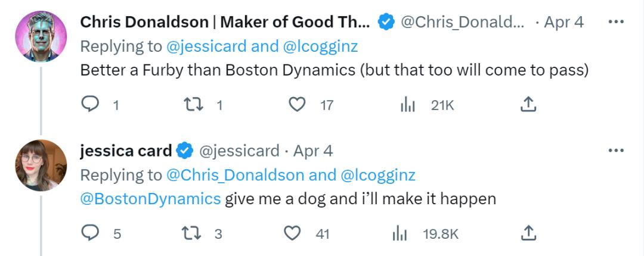Retweet Chris Donaldson's Furby tweet

click(x=191, y=105)
